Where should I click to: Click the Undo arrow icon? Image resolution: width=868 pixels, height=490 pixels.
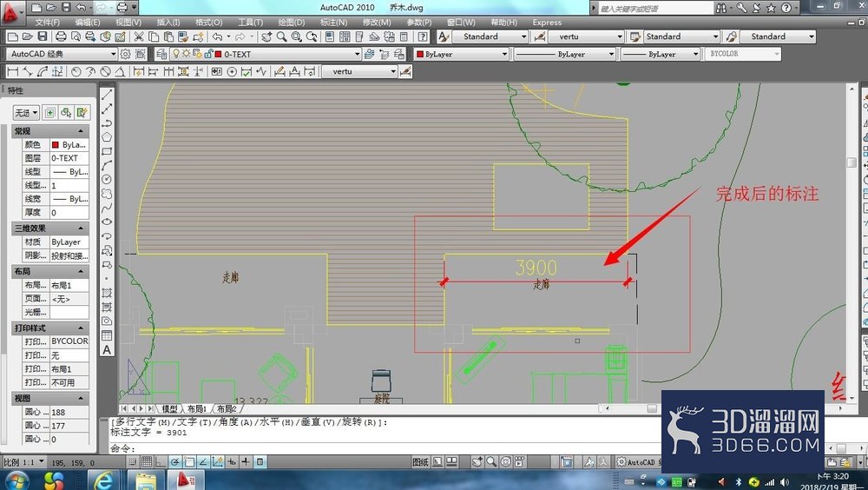click(x=217, y=36)
